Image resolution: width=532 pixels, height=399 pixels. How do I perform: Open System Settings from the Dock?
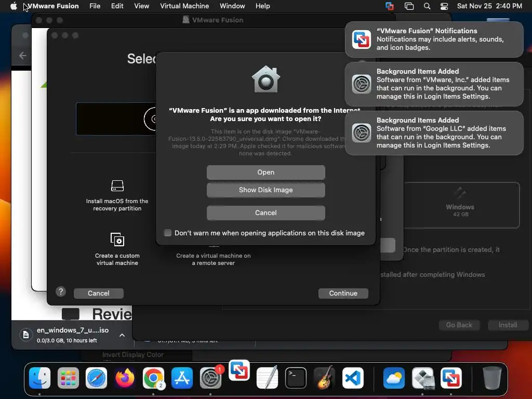210,378
